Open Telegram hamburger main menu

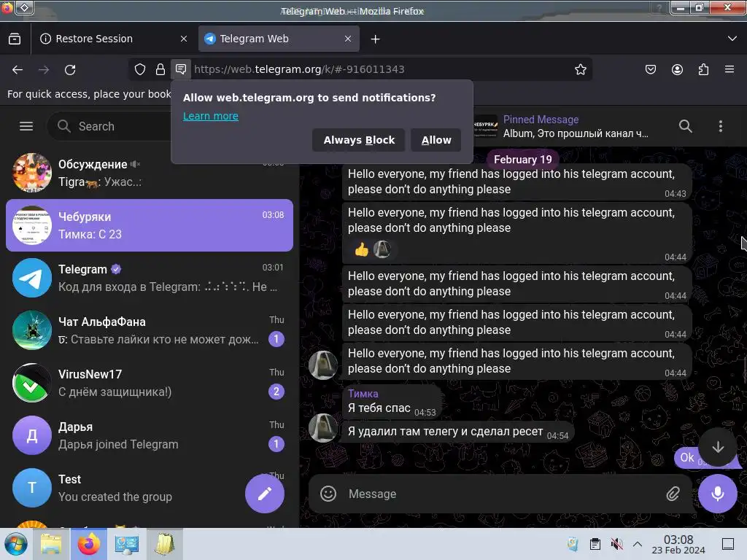click(x=26, y=126)
